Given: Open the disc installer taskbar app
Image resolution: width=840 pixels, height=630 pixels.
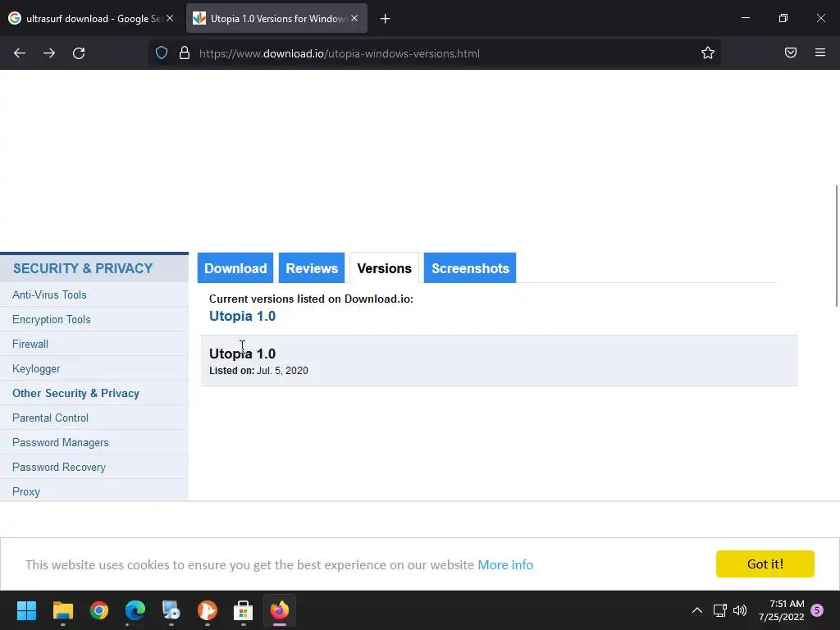Looking at the screenshot, I should tap(171, 610).
